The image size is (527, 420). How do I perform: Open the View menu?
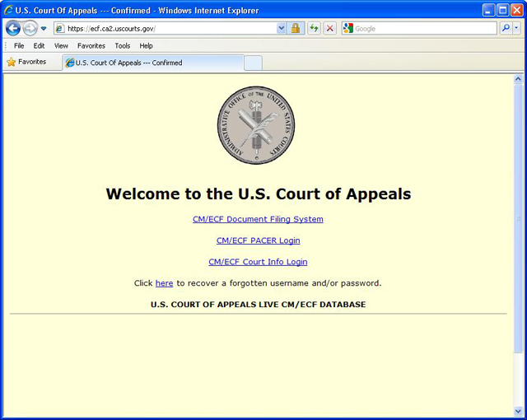[61, 45]
